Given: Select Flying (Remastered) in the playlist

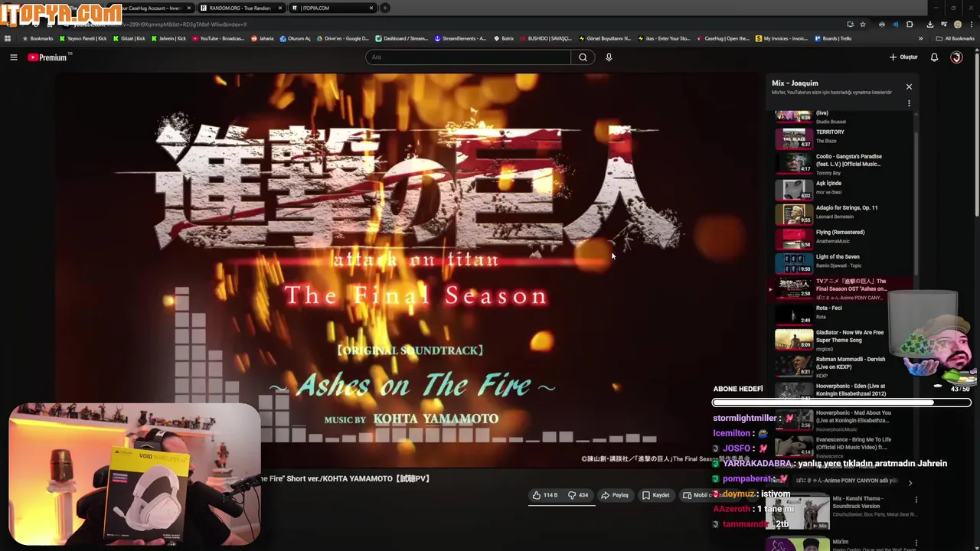Looking at the screenshot, I should click(x=842, y=238).
